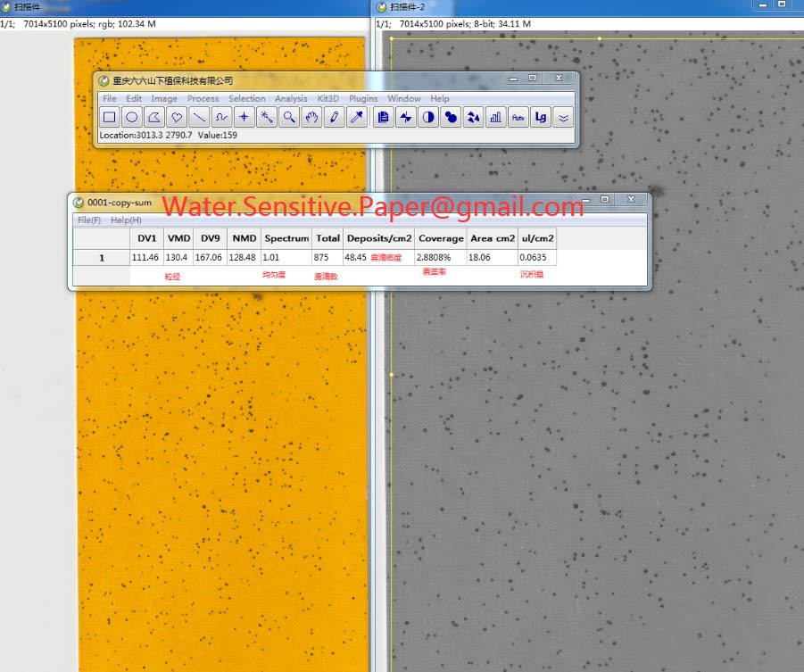The height and width of the screenshot is (672, 804).
Task: Open File(F) menu in results window
Action: (89, 220)
